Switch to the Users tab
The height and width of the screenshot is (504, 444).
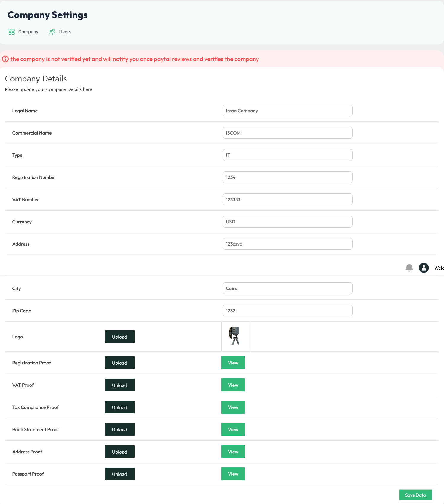pos(65,32)
